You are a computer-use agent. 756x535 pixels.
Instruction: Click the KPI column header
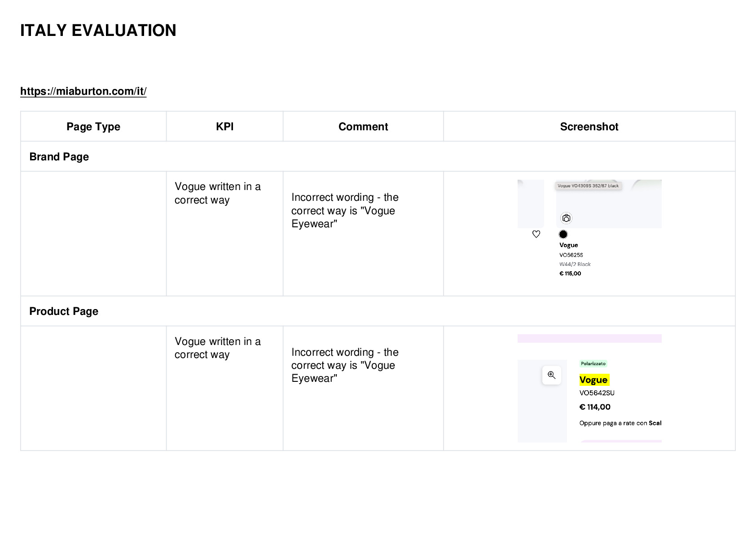click(x=224, y=127)
